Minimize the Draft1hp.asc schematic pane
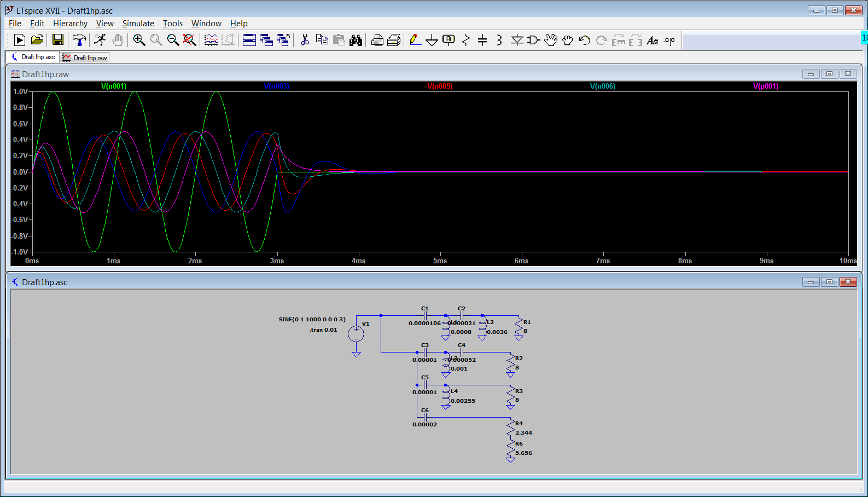Image resolution: width=868 pixels, height=497 pixels. point(811,282)
